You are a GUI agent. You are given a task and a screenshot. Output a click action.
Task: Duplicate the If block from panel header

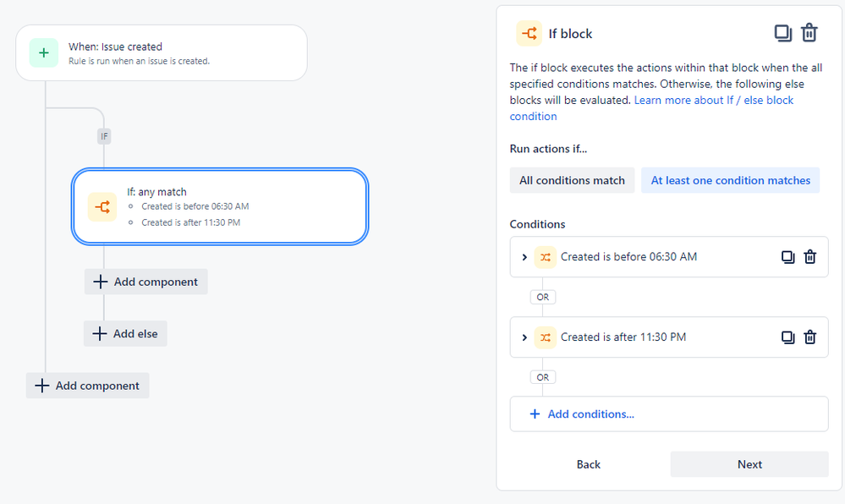(782, 33)
